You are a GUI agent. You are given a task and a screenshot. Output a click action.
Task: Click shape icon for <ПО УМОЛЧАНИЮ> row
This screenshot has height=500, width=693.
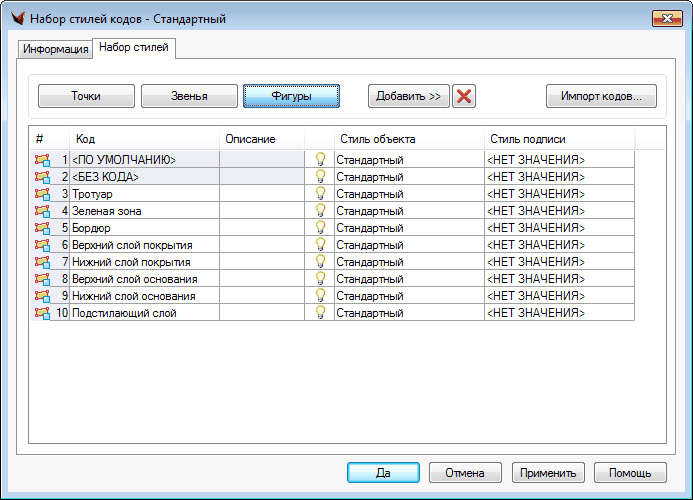42,160
